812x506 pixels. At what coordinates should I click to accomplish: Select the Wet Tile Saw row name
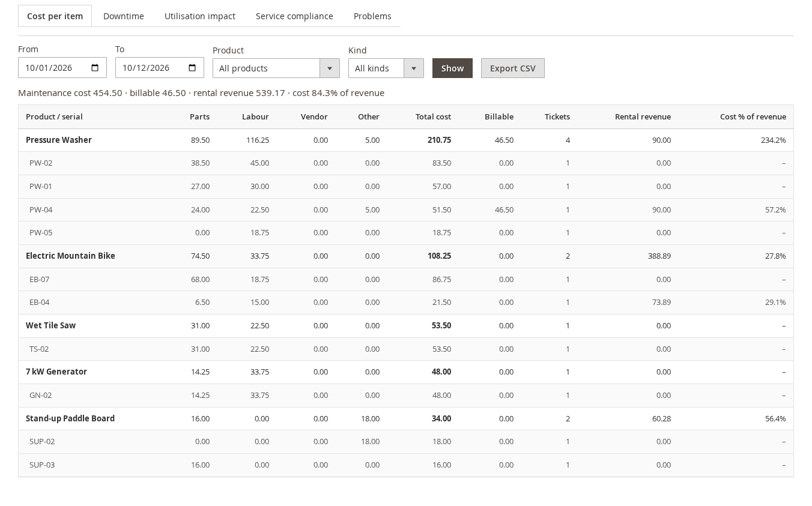[50, 325]
